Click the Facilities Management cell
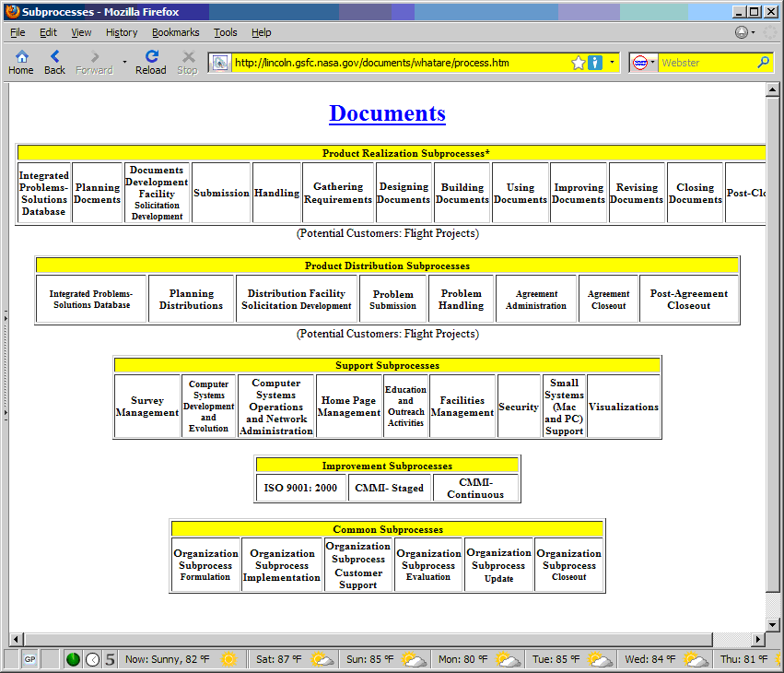 (x=462, y=407)
